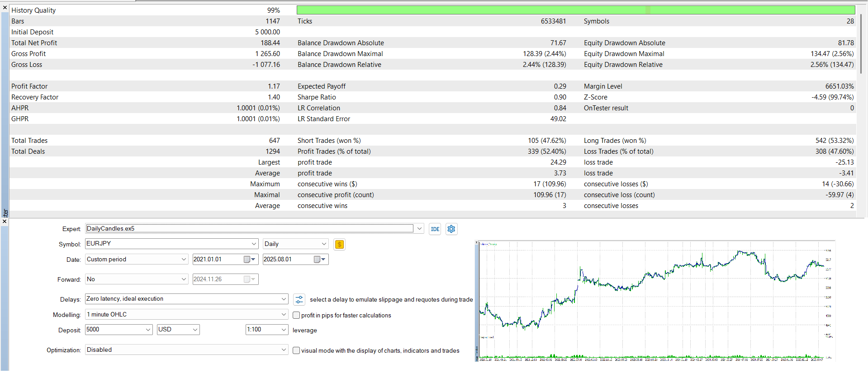Image resolution: width=868 pixels, height=378 pixels.
Task: Click the GHPR label
Action: pyautogui.click(x=20, y=119)
